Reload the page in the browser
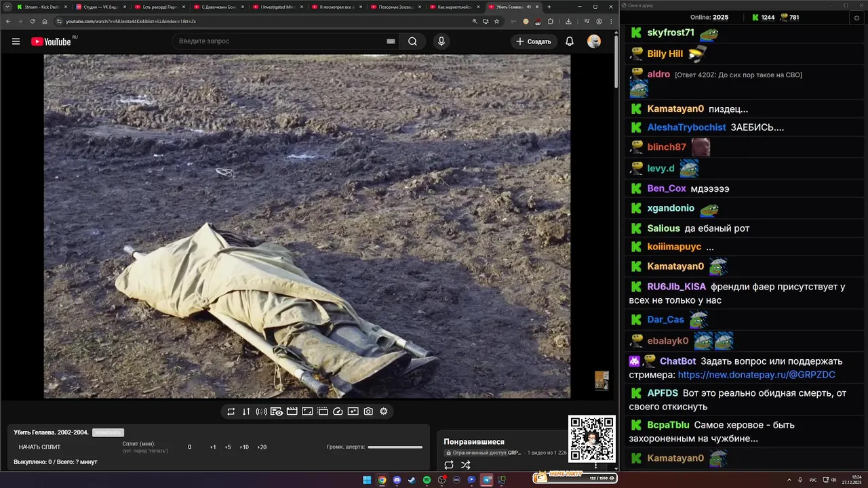Viewport: 868px width, 488px height. 33,21
